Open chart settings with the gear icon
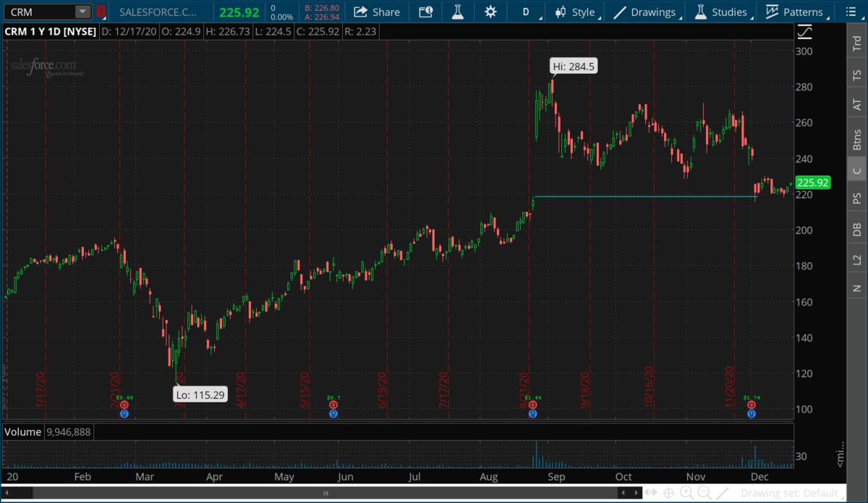 pos(491,12)
